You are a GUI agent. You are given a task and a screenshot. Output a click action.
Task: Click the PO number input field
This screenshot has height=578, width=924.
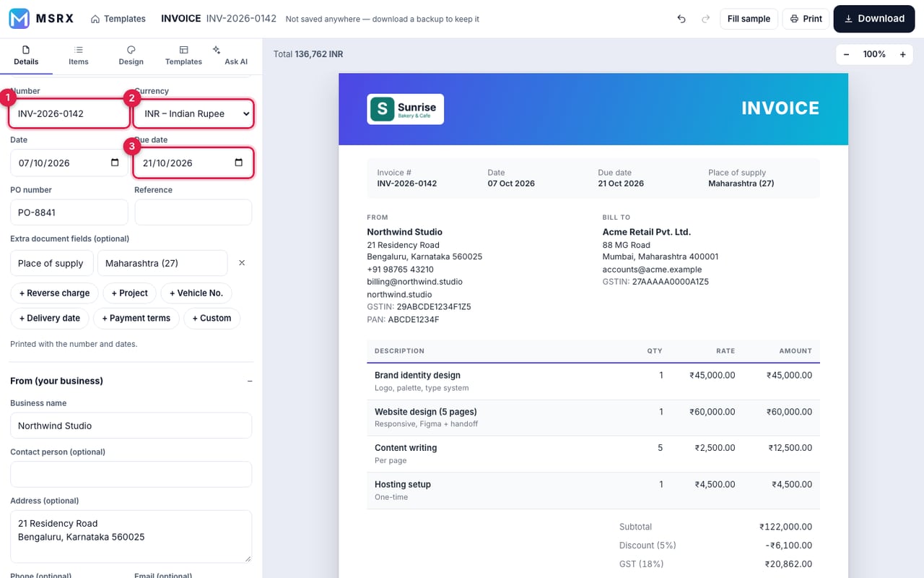(x=69, y=212)
